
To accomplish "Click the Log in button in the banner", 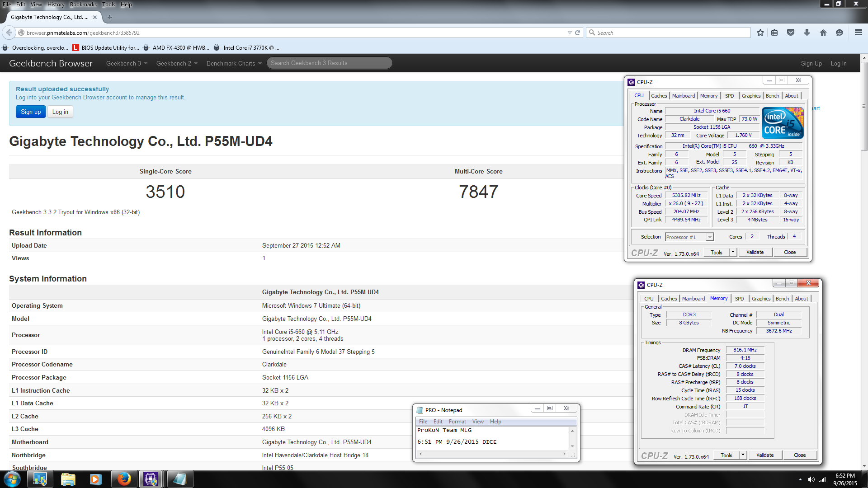I will (x=60, y=112).
